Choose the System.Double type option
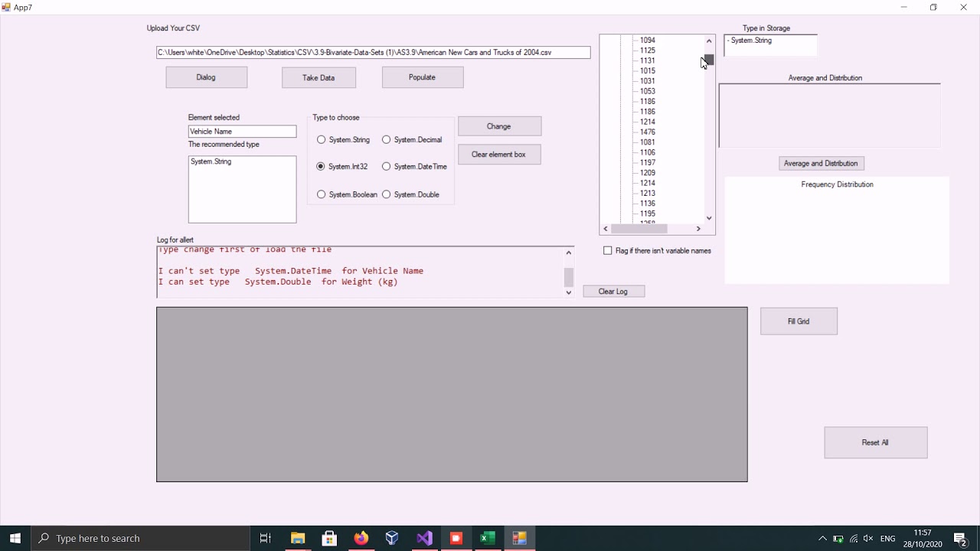This screenshot has height=551, width=980. coord(387,194)
